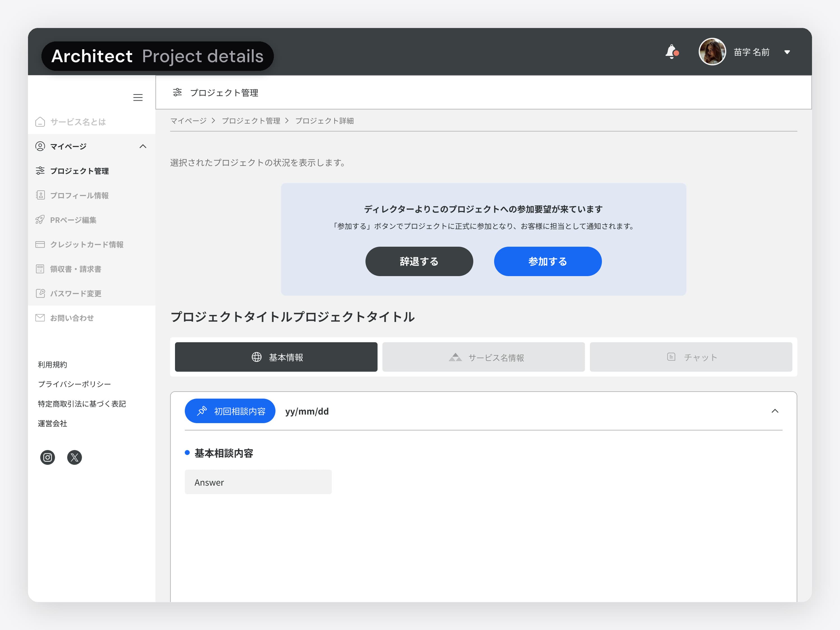Open the X social icon

tap(74, 457)
